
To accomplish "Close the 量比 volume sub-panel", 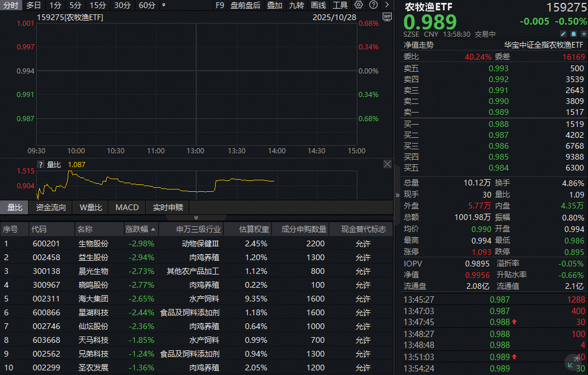I will coord(387,164).
